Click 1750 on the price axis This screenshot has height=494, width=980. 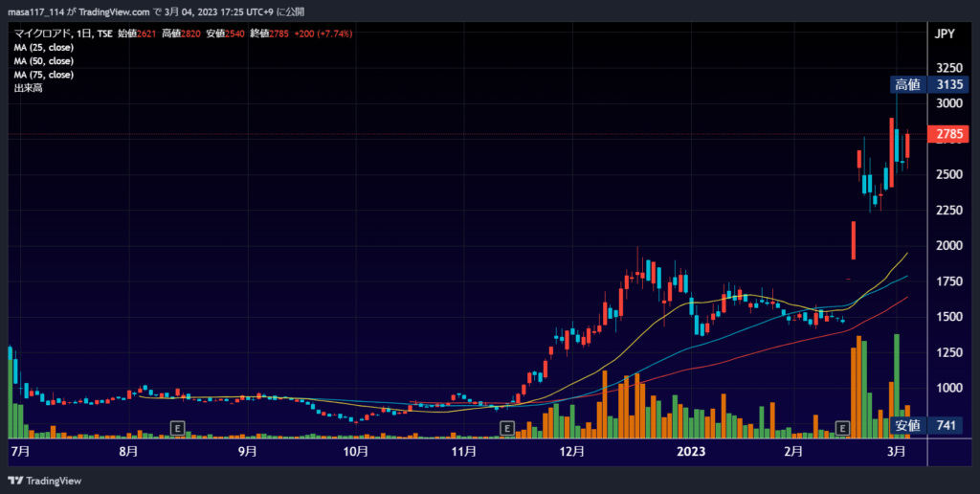point(949,281)
